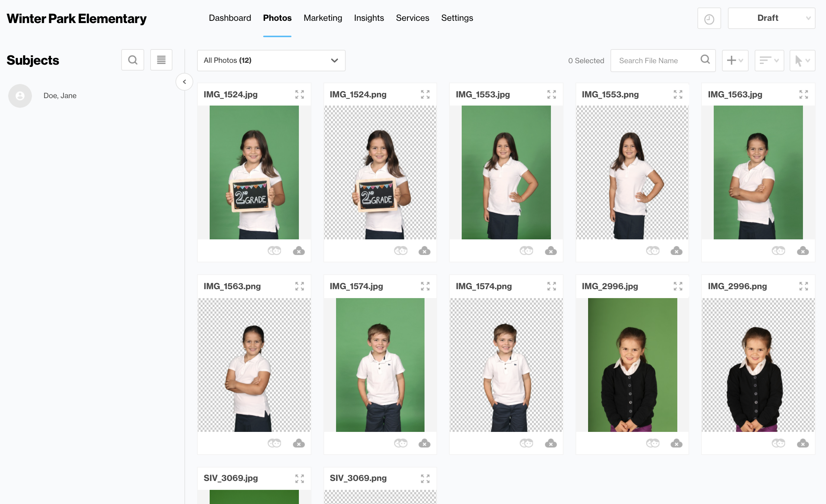
Task: Collapse the Subjects sidebar panel
Action: tap(184, 82)
